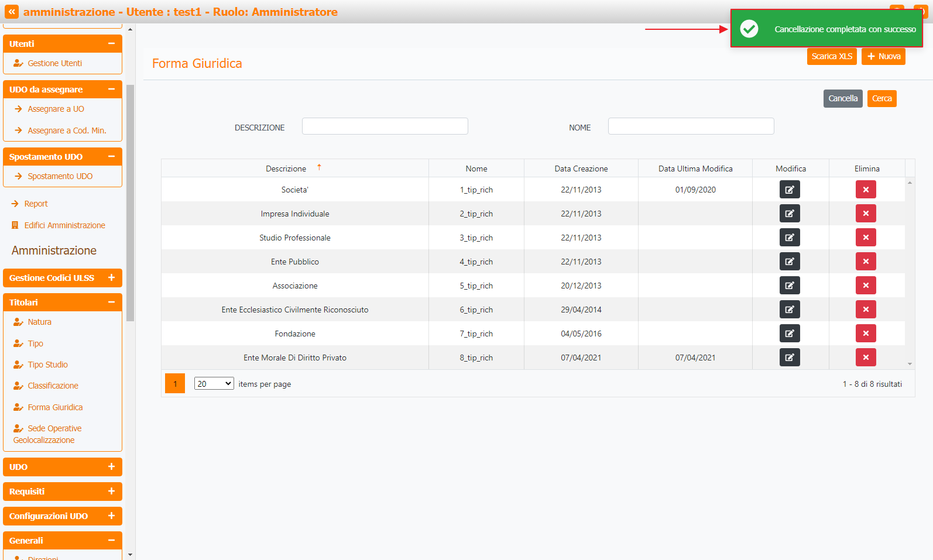933x560 pixels.
Task: Delete the Impresa Individuale row
Action: (x=865, y=214)
